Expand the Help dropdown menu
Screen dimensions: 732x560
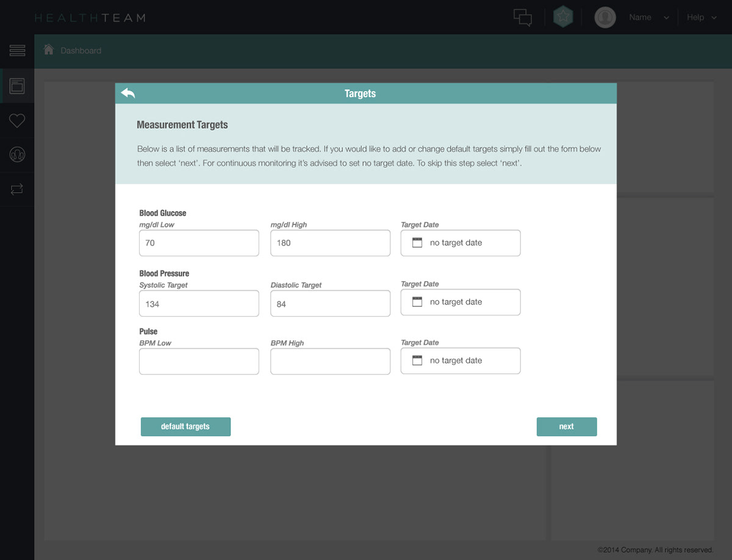click(701, 17)
